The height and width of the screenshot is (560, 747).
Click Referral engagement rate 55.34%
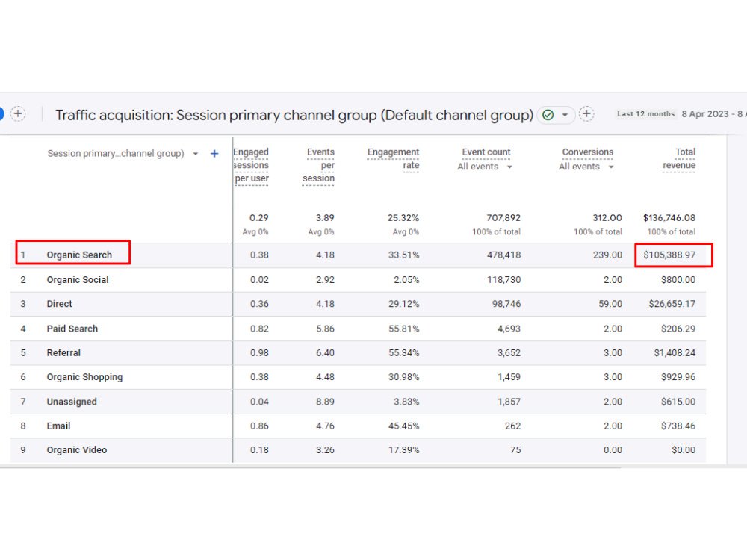pyautogui.click(x=403, y=353)
